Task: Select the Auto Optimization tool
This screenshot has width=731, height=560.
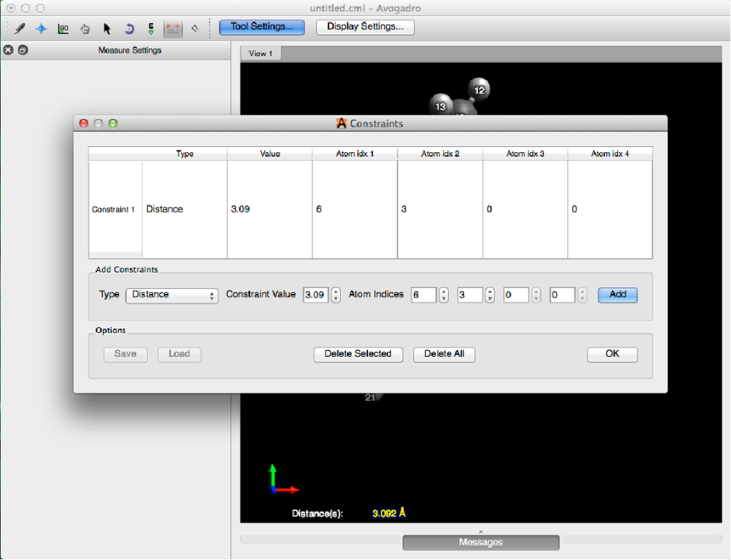Action: [151, 28]
